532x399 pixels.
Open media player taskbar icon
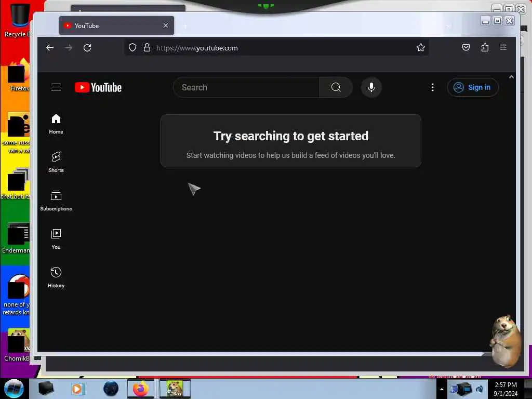(x=77, y=389)
